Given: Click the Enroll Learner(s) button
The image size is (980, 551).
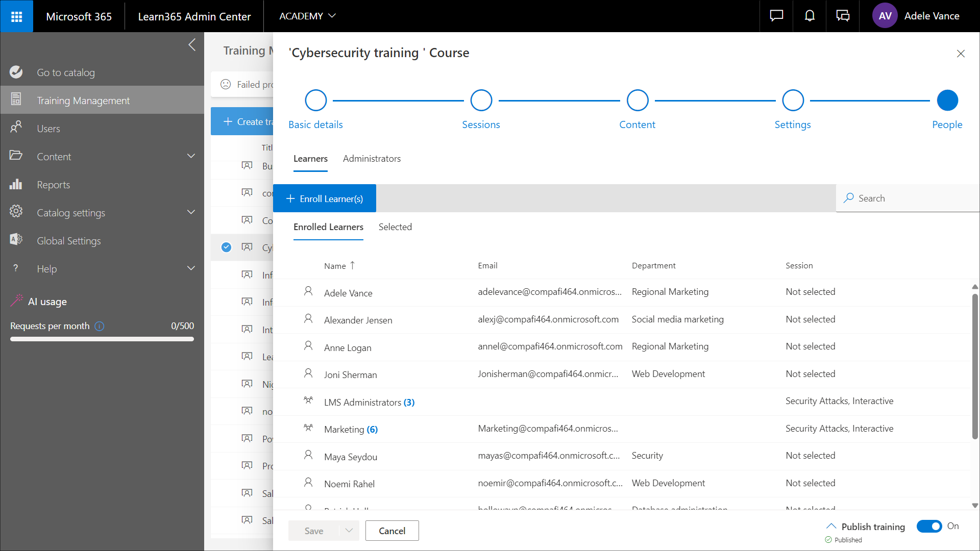Looking at the screenshot, I should pyautogui.click(x=325, y=198).
